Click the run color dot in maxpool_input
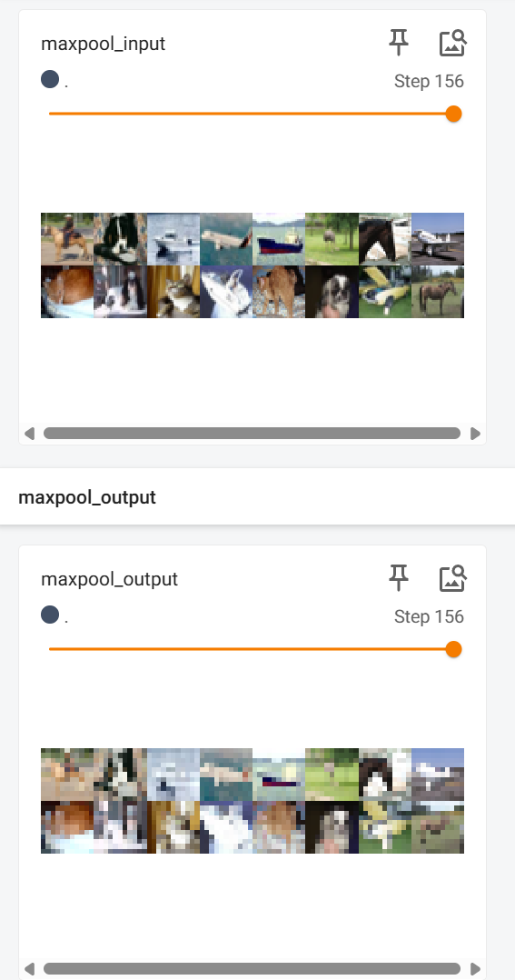 tap(50, 79)
